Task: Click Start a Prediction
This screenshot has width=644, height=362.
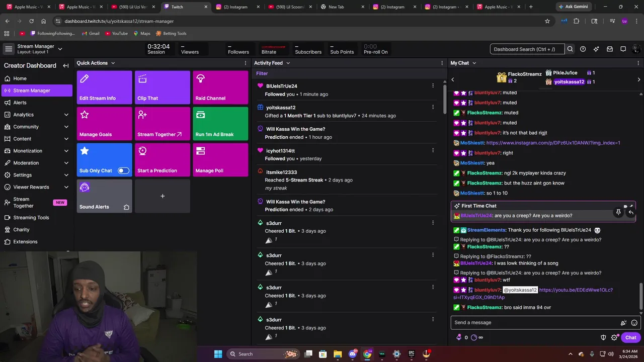Action: tap(163, 160)
